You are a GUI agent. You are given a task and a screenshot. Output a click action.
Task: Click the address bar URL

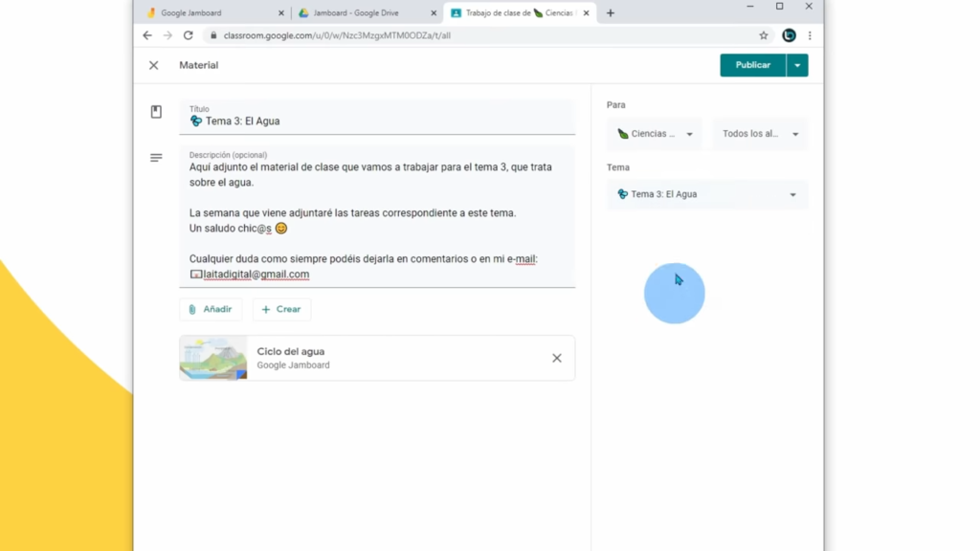pos(337,35)
